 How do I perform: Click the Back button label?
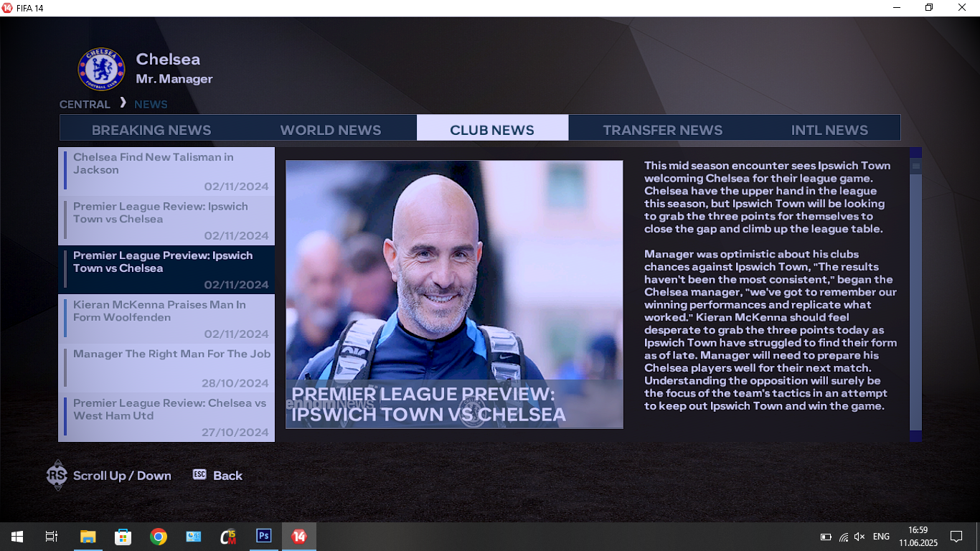(227, 475)
